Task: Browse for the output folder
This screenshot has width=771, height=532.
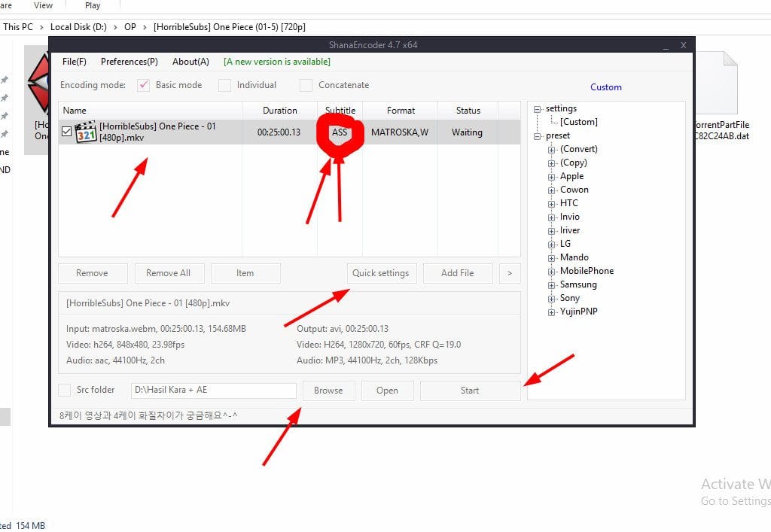Action: (x=328, y=391)
